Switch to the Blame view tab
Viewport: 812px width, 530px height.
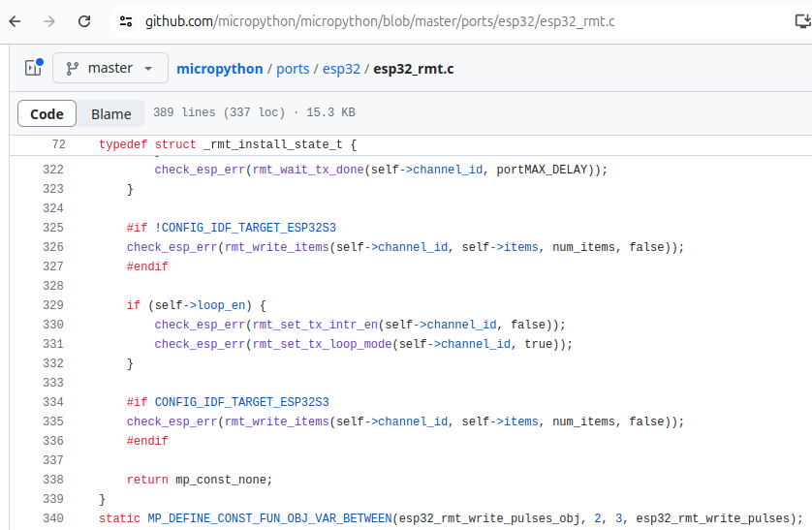coord(110,113)
